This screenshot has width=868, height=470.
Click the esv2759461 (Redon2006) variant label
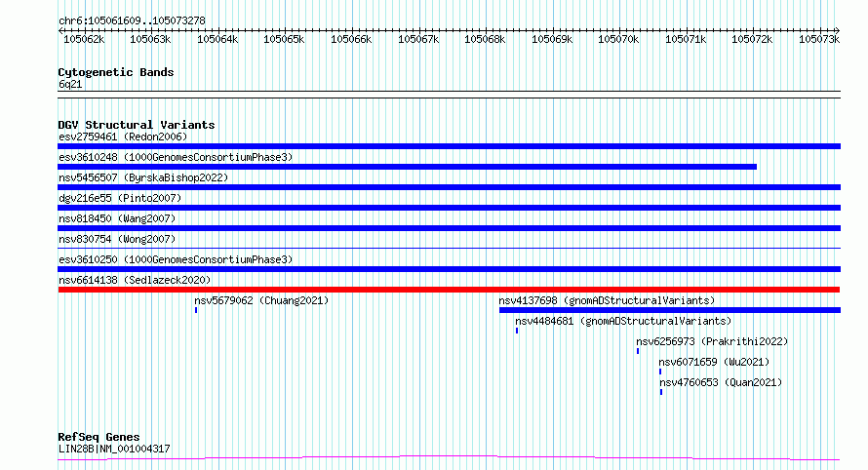tap(123, 137)
